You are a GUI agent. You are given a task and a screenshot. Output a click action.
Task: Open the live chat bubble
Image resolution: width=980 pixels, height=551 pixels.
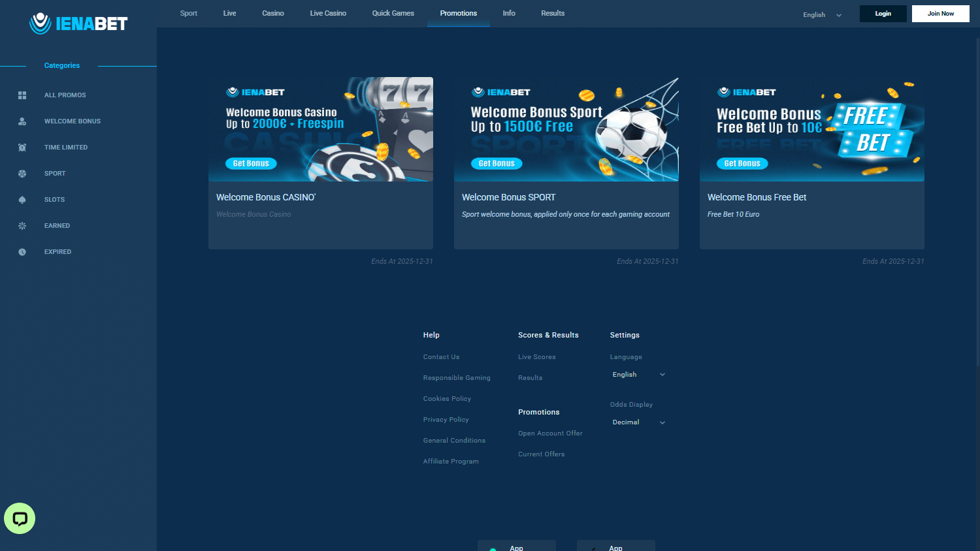[19, 518]
